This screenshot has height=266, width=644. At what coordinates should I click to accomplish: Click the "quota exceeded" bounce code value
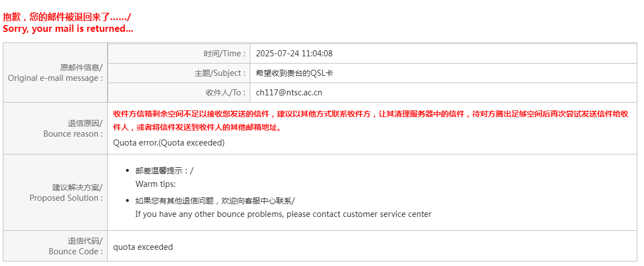143,246
